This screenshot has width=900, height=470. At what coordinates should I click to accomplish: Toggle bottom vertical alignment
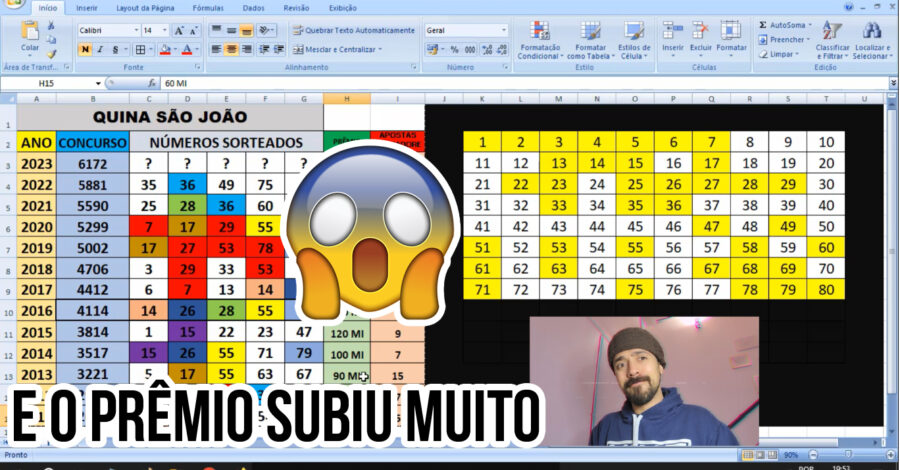[246, 30]
